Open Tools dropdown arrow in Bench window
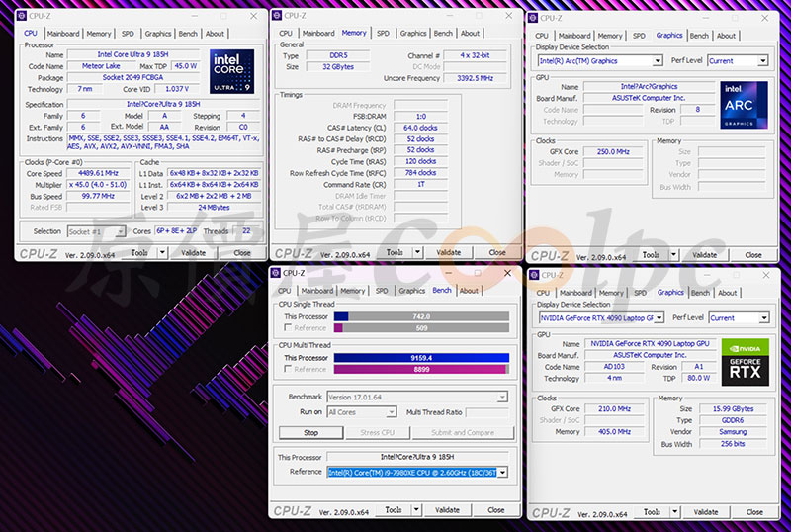 [x=416, y=510]
